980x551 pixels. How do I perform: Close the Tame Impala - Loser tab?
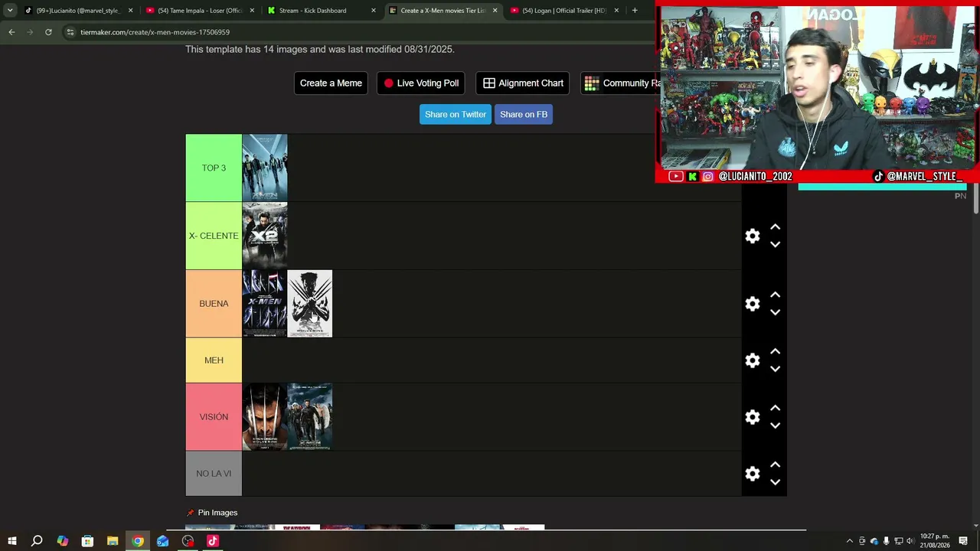tap(252, 11)
